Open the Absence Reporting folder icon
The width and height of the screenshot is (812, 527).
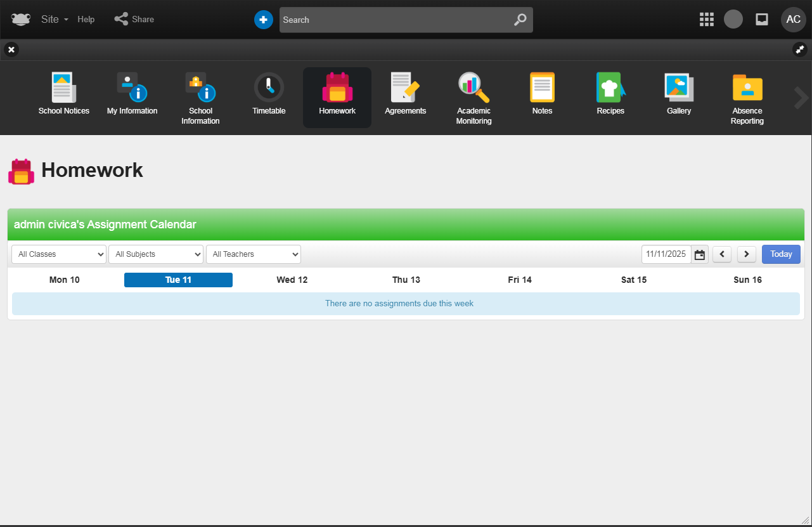point(747,88)
